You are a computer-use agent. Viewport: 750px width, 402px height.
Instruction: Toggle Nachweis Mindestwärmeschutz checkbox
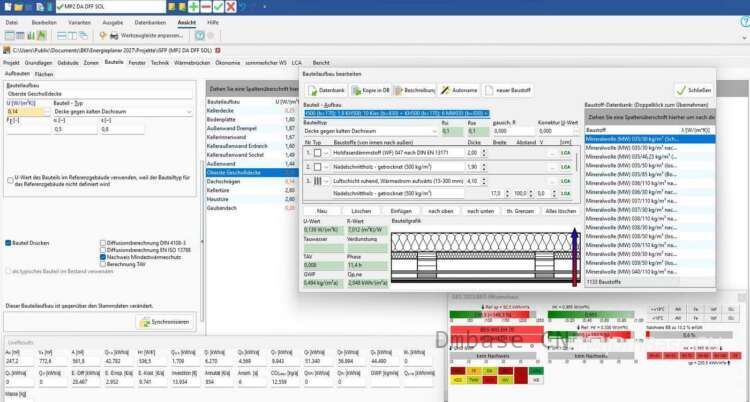click(103, 257)
